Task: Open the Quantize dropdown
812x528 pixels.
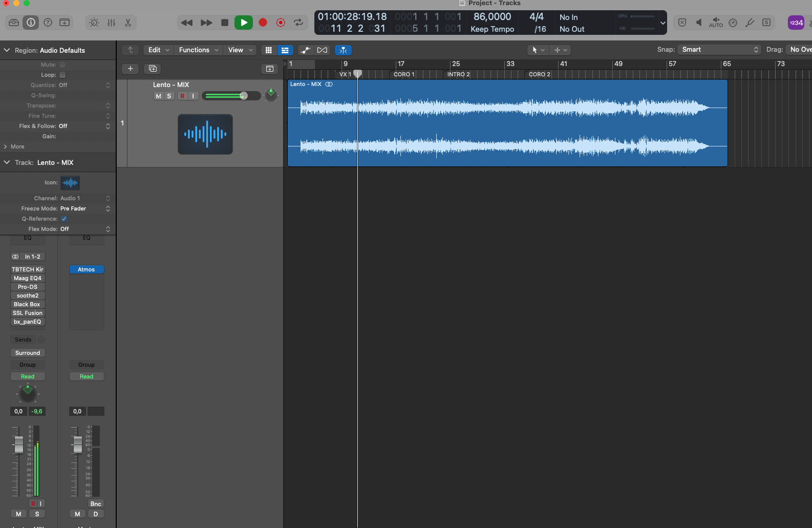Action: 84,85
